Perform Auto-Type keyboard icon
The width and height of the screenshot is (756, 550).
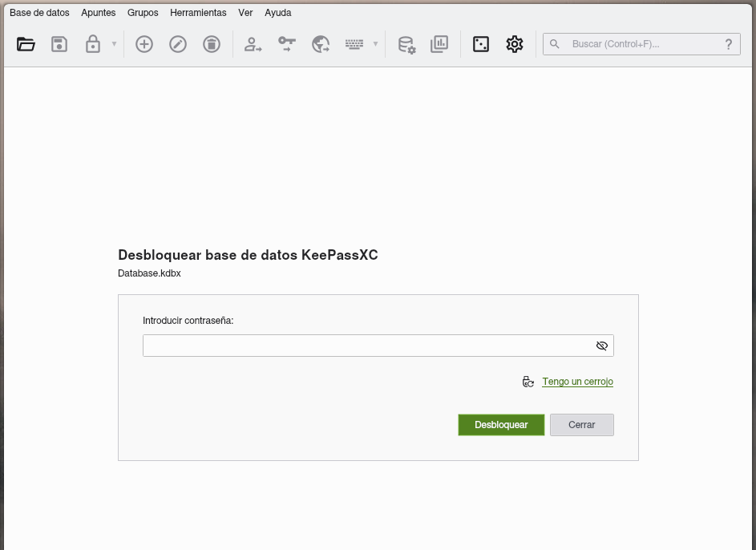(x=354, y=44)
